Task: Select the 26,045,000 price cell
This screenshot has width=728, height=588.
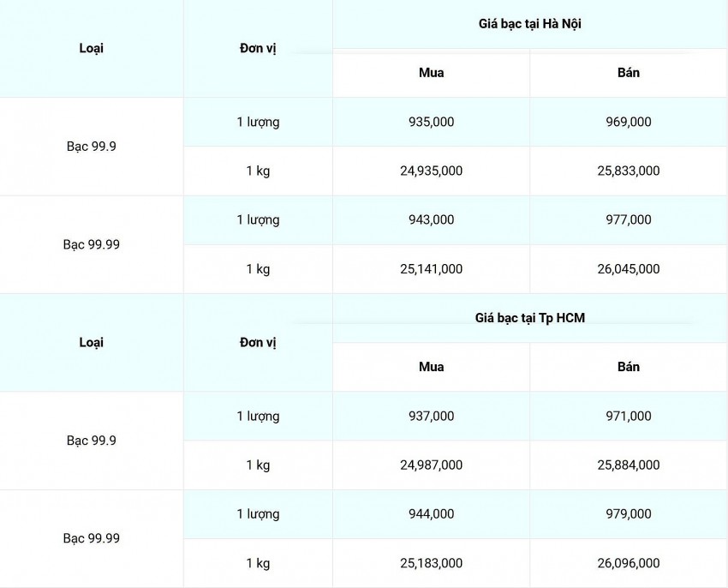Action: [x=629, y=269]
